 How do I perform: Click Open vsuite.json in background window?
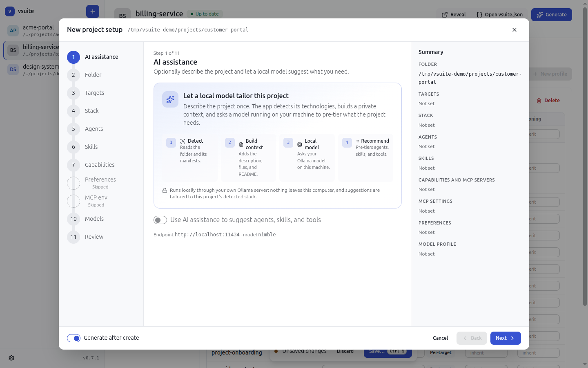[499, 15]
